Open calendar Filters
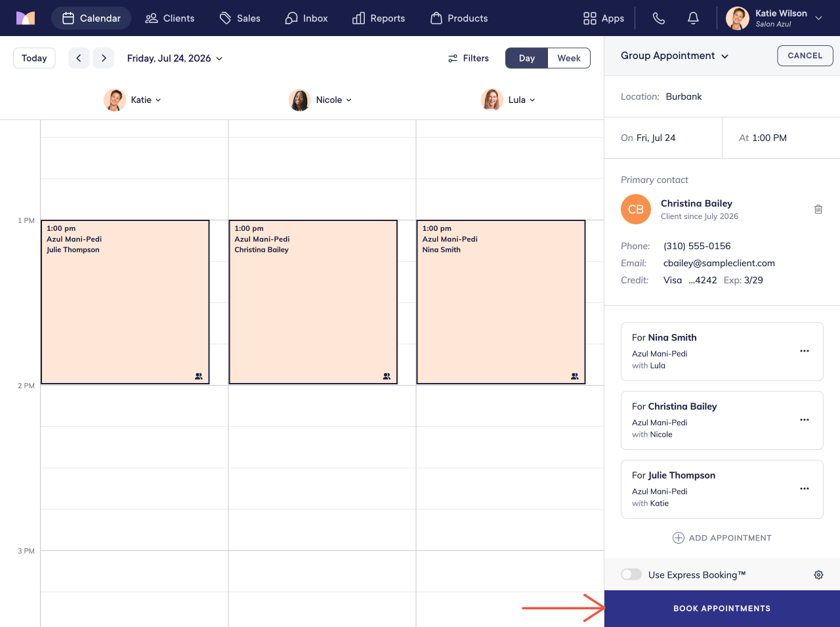Image resolution: width=840 pixels, height=627 pixels. [469, 58]
